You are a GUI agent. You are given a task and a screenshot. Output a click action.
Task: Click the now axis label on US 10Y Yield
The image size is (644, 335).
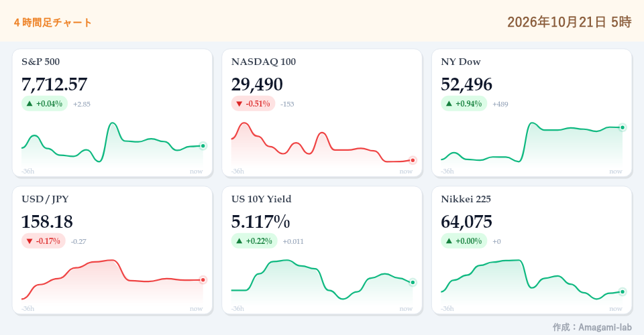click(407, 309)
